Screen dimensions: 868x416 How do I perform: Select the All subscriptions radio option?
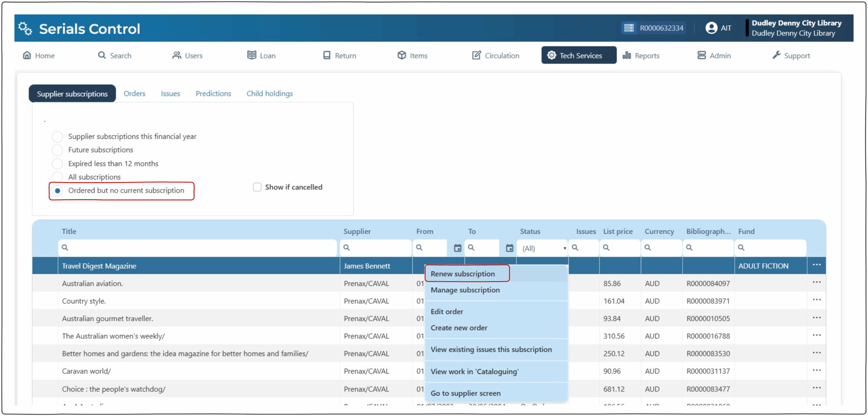[57, 177]
